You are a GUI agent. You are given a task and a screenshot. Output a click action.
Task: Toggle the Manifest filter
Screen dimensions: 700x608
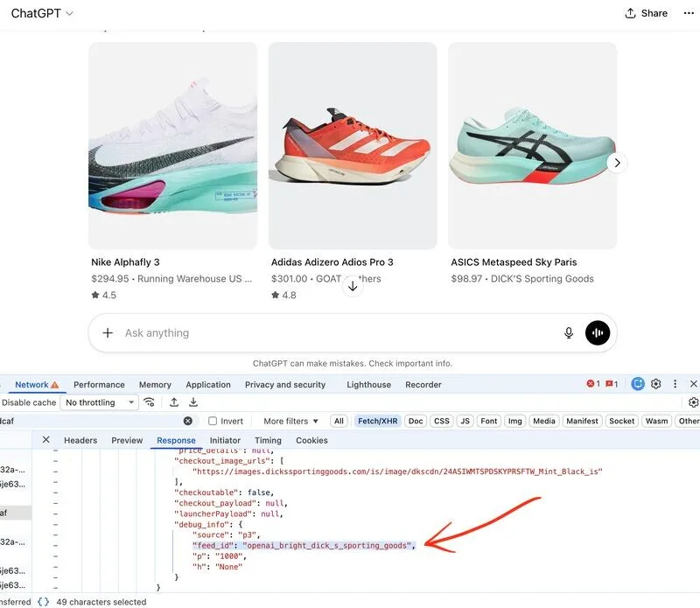pyautogui.click(x=582, y=421)
